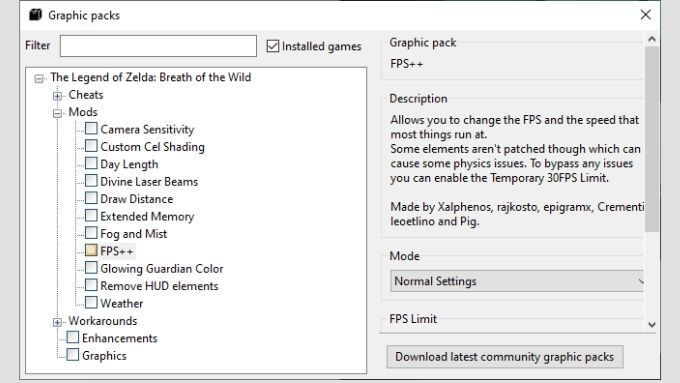Check the Draw Distance mod box
680x383 pixels.
click(x=91, y=198)
